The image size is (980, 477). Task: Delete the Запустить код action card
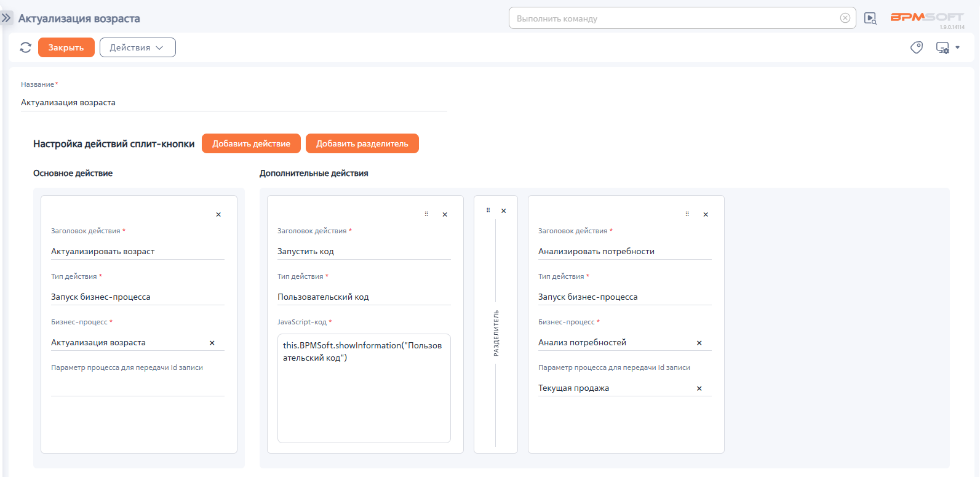pos(445,214)
